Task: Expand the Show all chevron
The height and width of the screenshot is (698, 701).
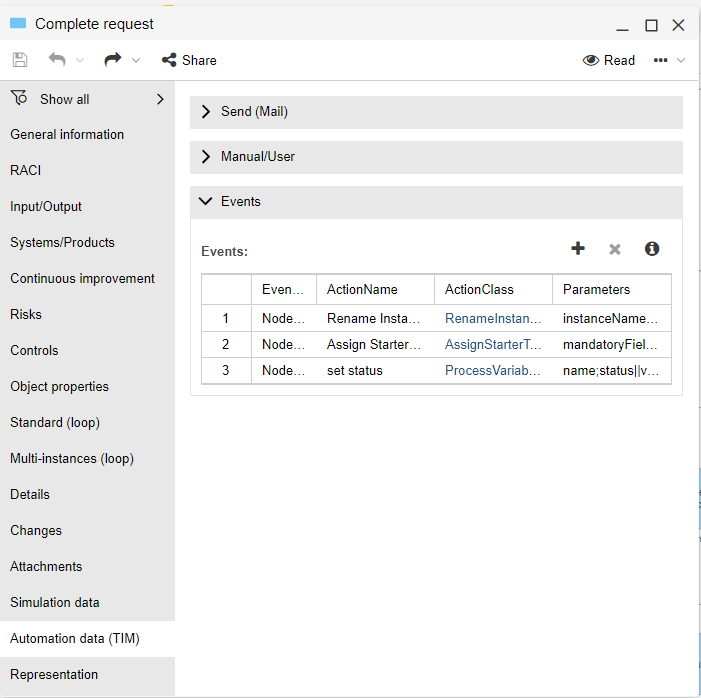Action: (160, 99)
